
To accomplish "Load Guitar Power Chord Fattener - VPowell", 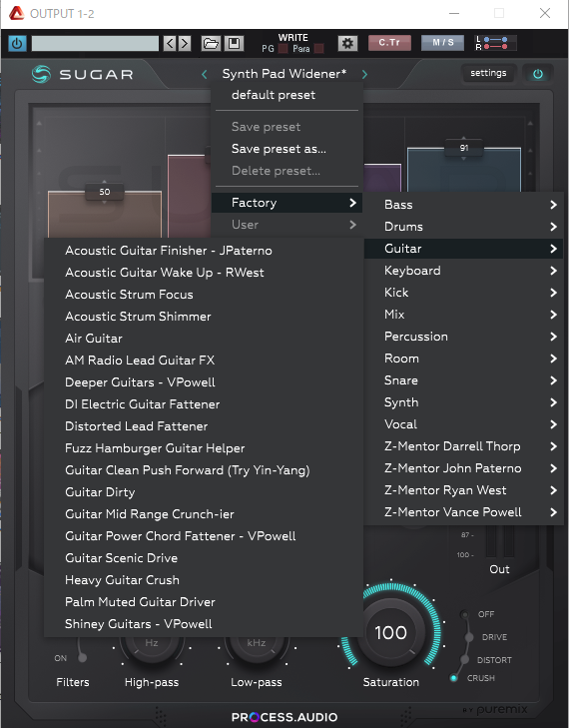I will click(204, 536).
